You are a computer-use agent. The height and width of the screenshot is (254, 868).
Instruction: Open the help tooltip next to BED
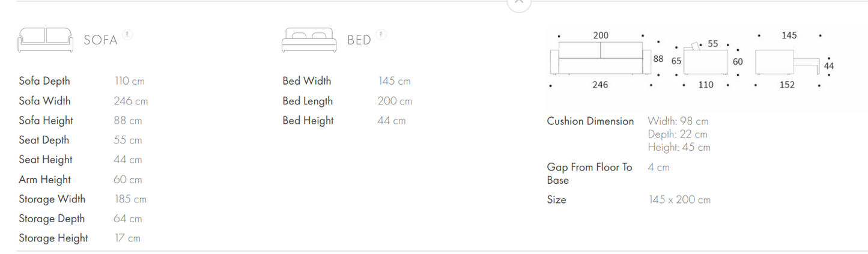[x=381, y=34]
